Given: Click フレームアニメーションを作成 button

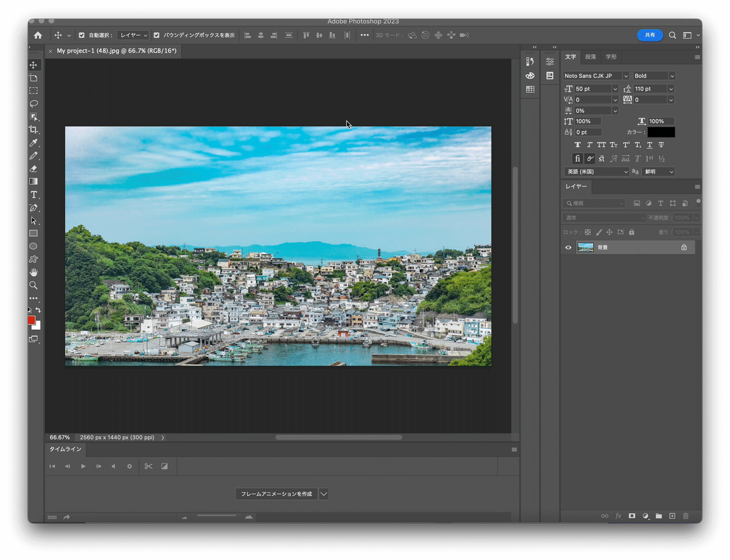Looking at the screenshot, I should (x=276, y=494).
